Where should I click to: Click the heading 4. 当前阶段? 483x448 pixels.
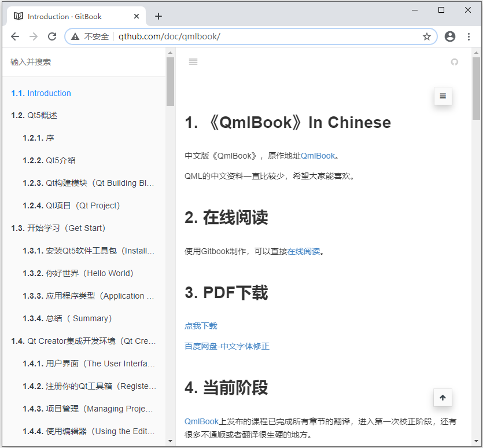(x=226, y=388)
